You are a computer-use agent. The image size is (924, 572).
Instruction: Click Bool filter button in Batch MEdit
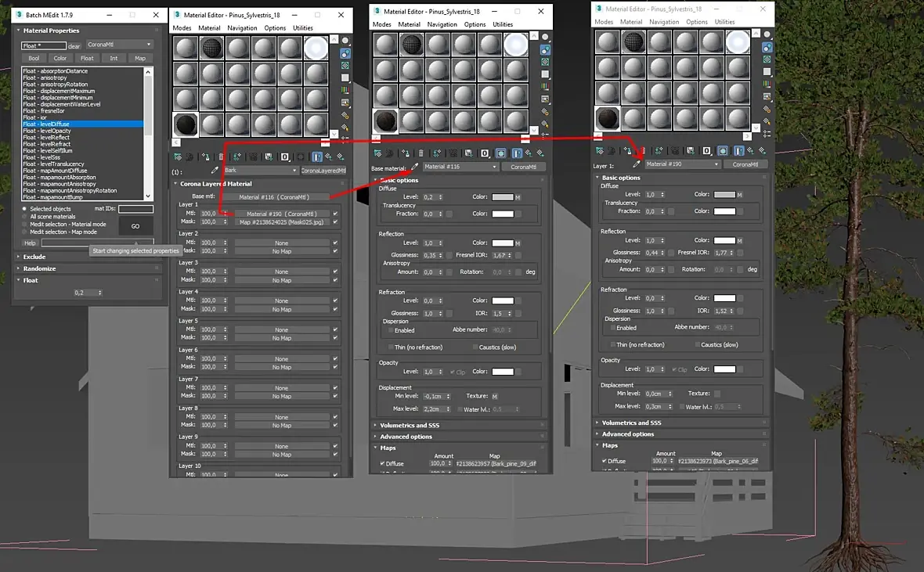[x=34, y=59]
